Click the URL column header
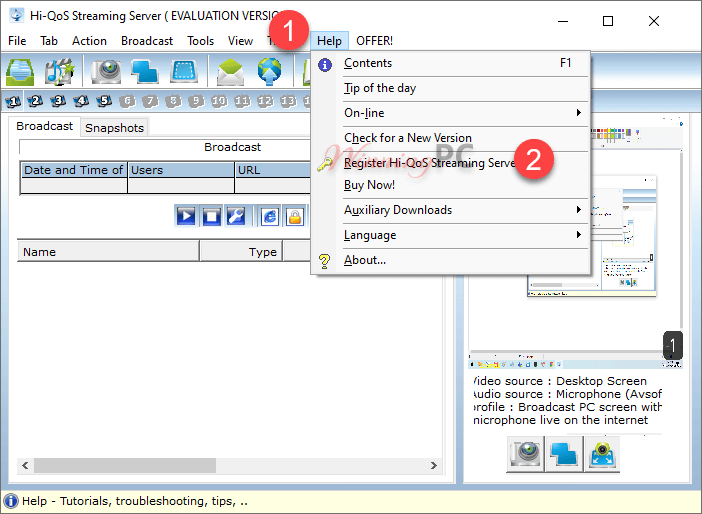 [x=272, y=170]
